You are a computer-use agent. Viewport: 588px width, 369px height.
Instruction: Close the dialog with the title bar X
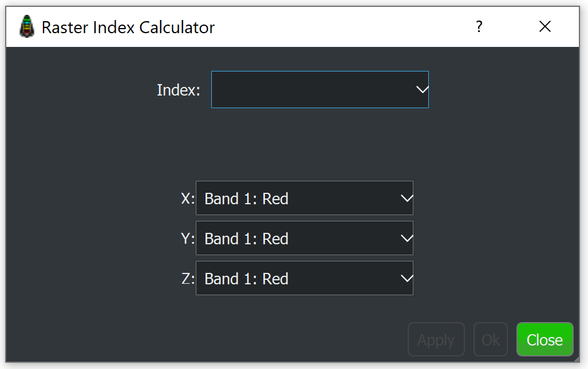[x=544, y=26]
